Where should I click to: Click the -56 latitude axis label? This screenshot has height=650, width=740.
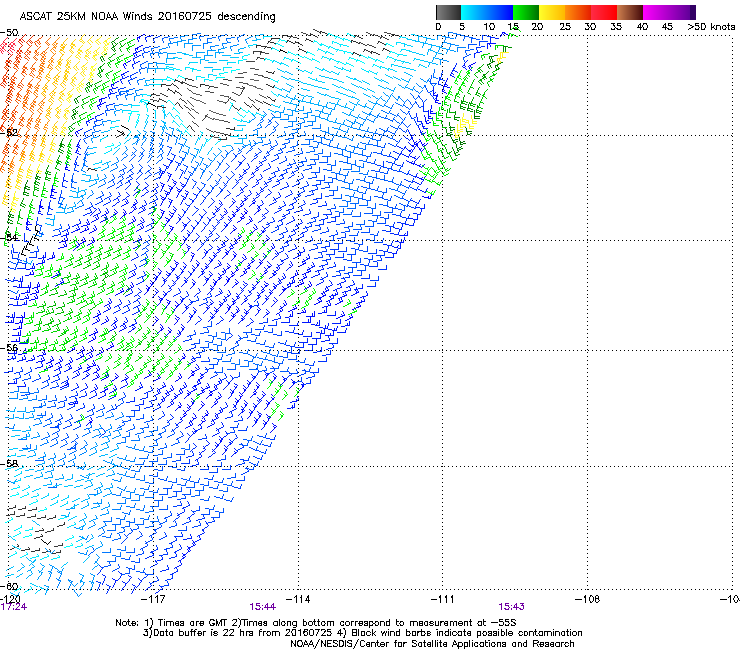pyautogui.click(x=9, y=347)
